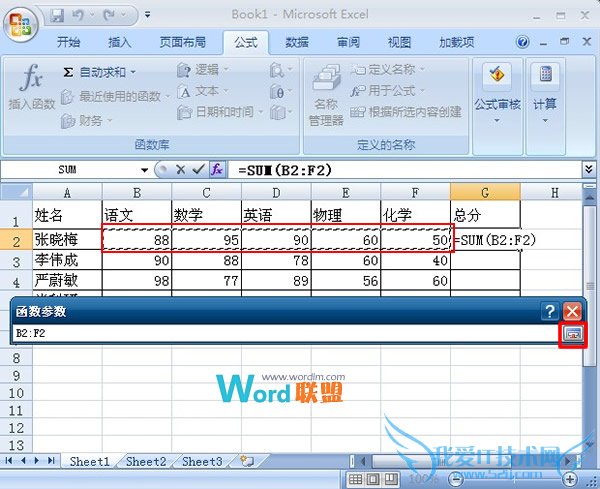Confirm the formula with the checkmark icon
Screen dimensions: 600x489
(198, 170)
